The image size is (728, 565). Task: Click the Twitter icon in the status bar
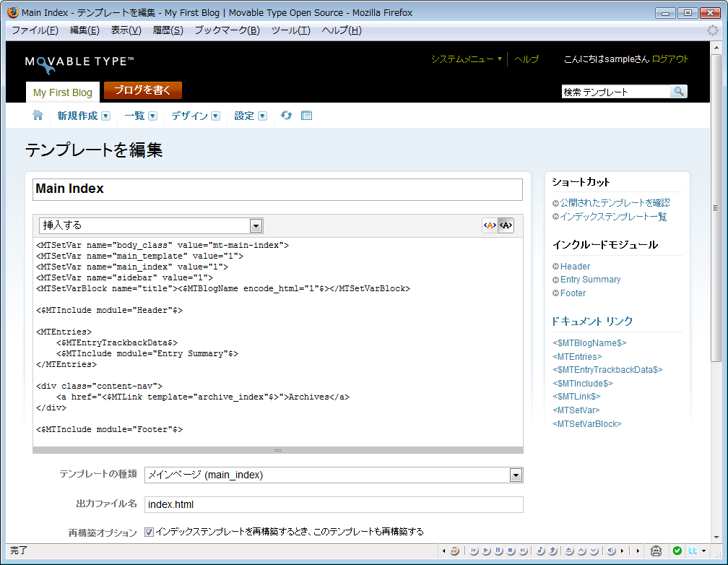pos(693,551)
